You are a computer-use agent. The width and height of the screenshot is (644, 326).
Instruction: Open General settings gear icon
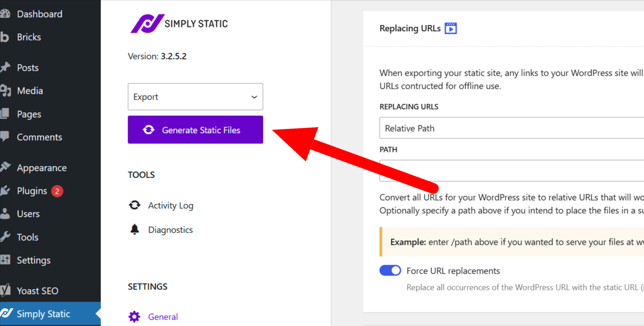coord(134,317)
